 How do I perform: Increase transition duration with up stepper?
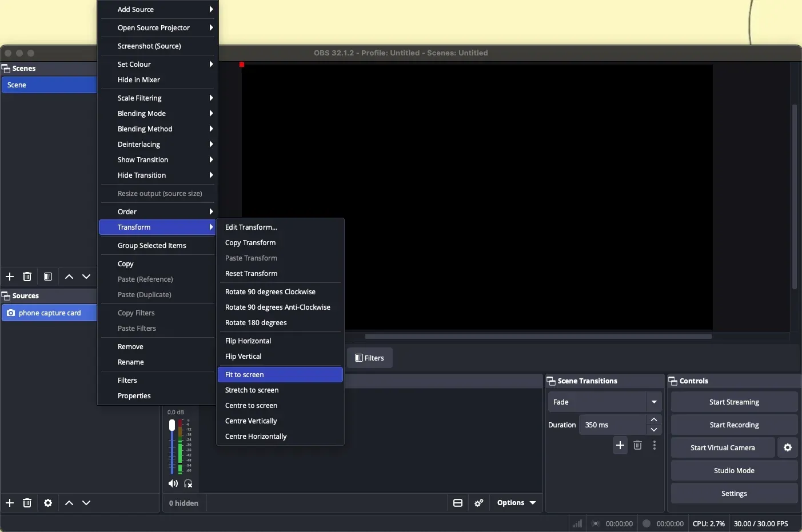tap(655, 420)
